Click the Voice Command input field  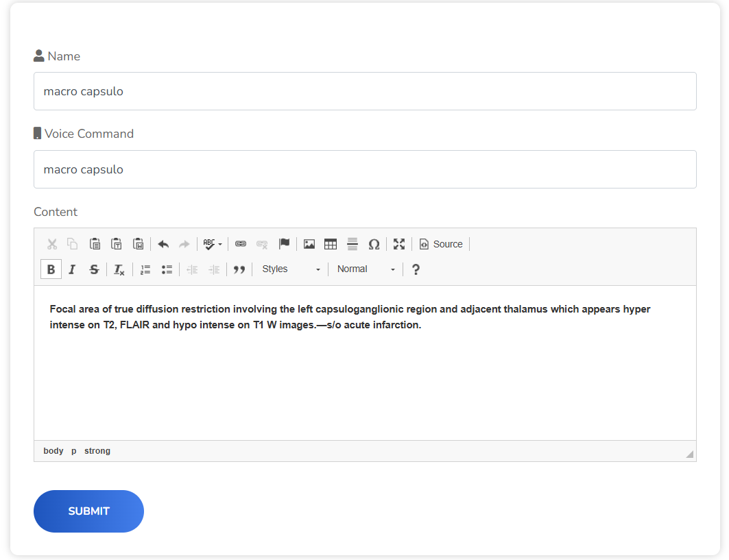[365, 169]
